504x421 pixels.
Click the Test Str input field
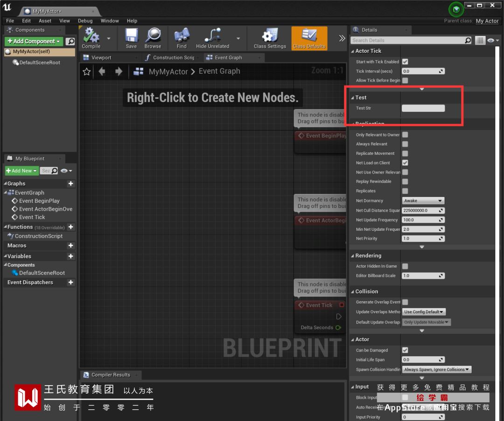pos(423,108)
